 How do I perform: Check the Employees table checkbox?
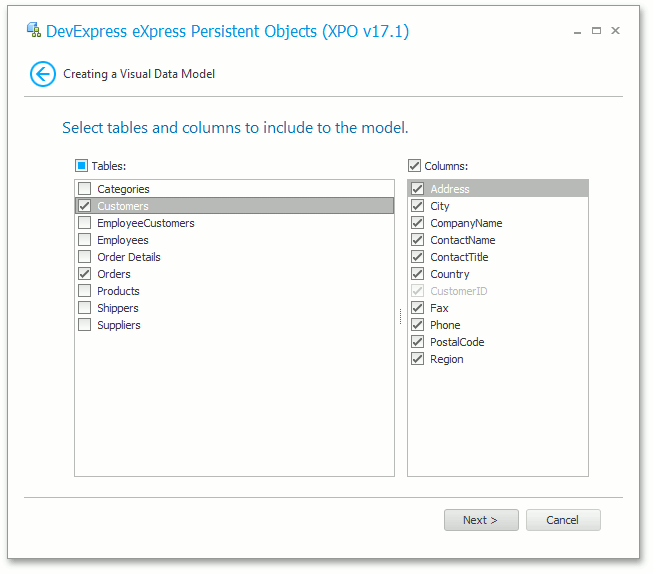click(85, 240)
